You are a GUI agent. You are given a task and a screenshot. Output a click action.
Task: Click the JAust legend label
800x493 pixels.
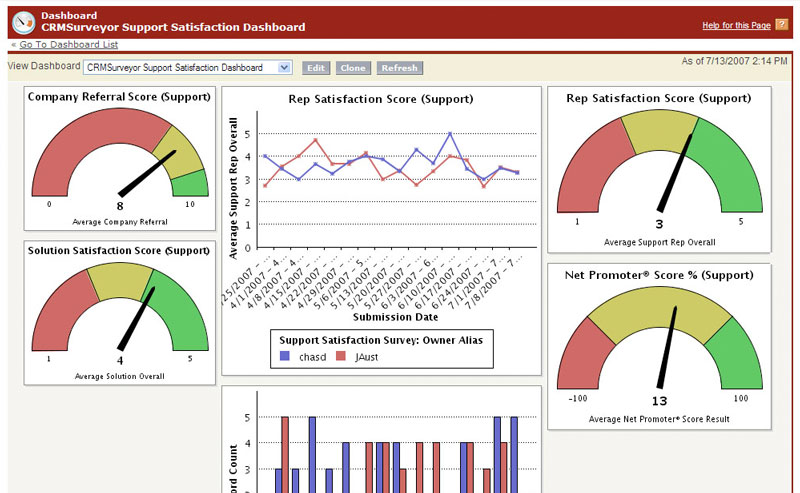pyautogui.click(x=367, y=357)
